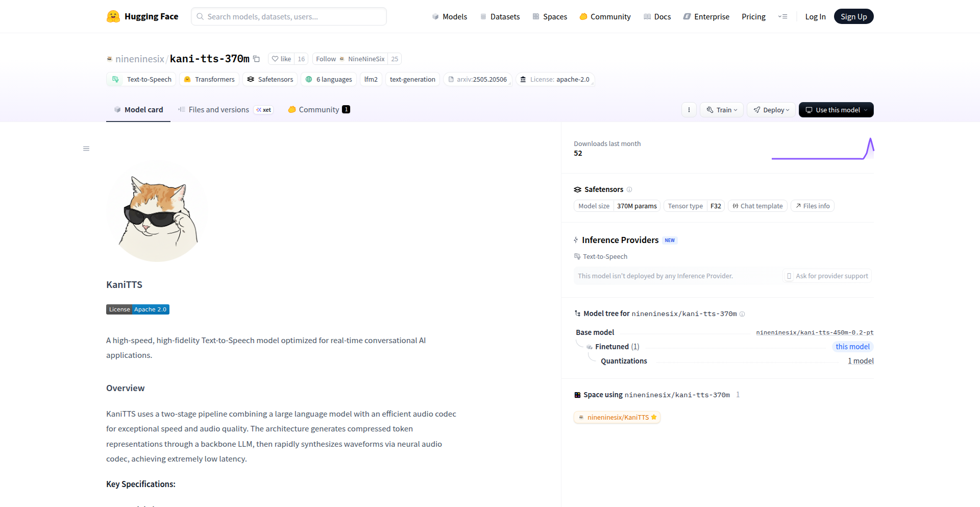980x507 pixels.
Task: Click the downloads trend sparkline chart
Action: point(823,149)
